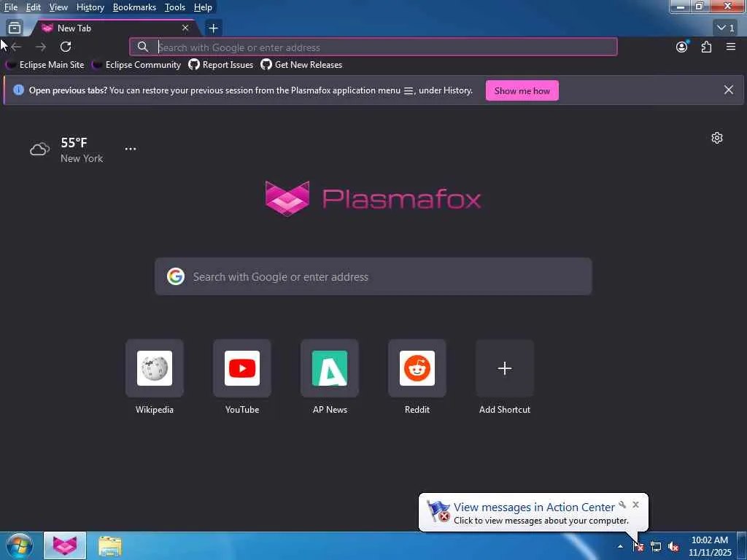The height and width of the screenshot is (560, 747).
Task: Click muted volume tray icon
Action: pos(673,546)
